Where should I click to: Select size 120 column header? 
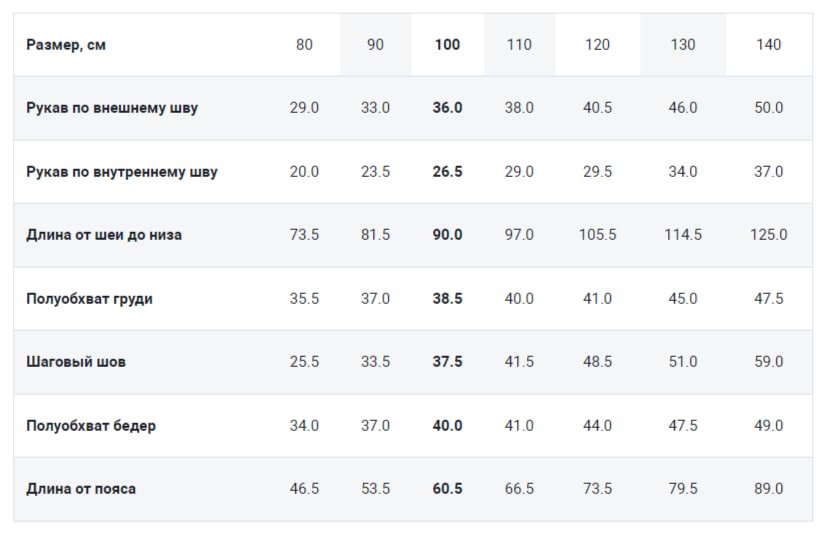(x=597, y=45)
